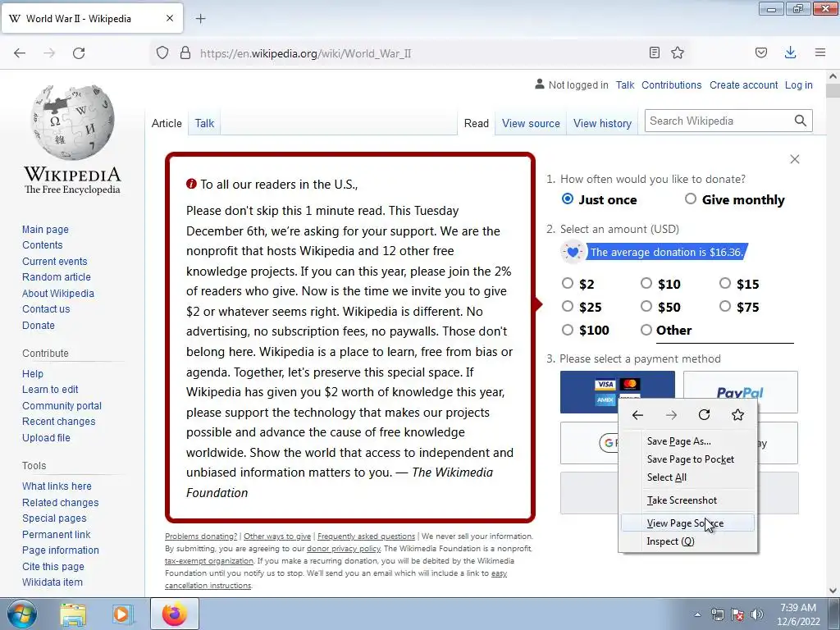Click the page vertical scrollbar thumb
The height and width of the screenshot is (630, 840).
tap(833, 89)
